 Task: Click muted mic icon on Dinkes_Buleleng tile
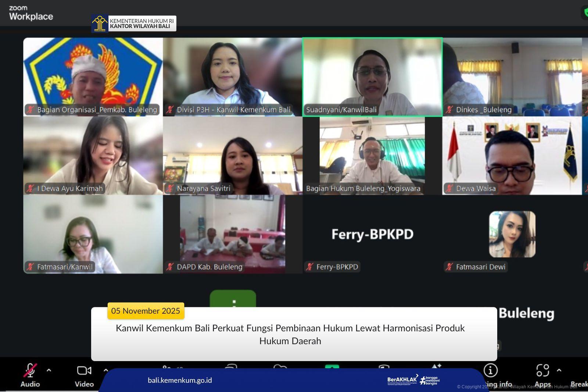449,110
